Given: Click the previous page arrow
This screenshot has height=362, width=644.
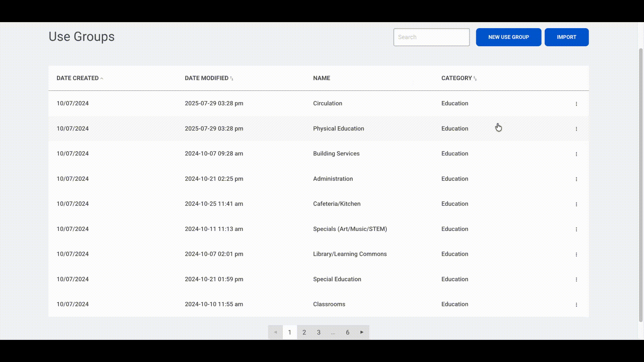Looking at the screenshot, I should point(275,332).
